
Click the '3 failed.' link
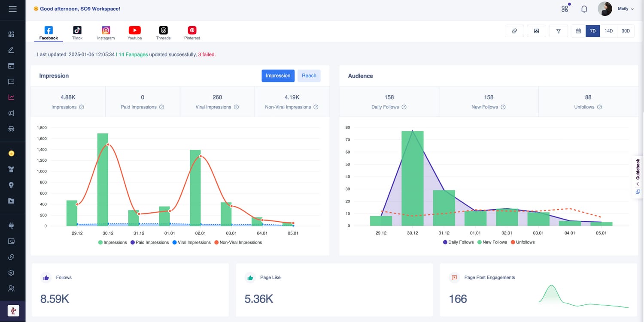tap(207, 55)
